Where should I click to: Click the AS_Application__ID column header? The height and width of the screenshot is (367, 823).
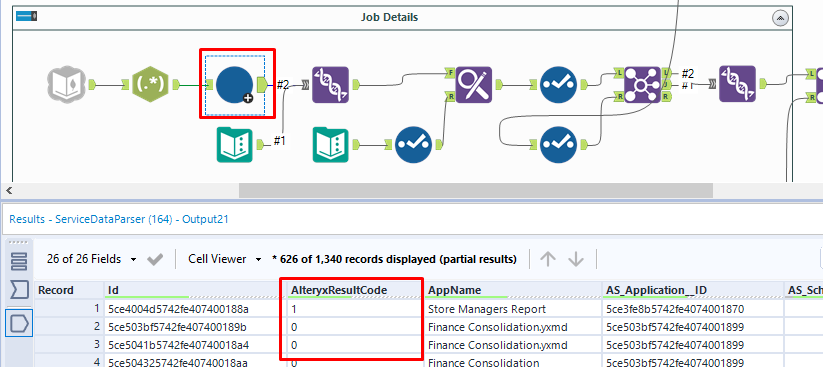pyautogui.click(x=693, y=290)
